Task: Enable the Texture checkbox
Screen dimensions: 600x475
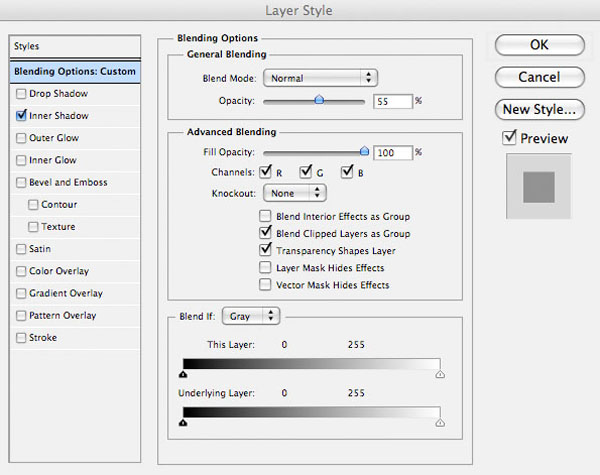Action: tap(33, 227)
